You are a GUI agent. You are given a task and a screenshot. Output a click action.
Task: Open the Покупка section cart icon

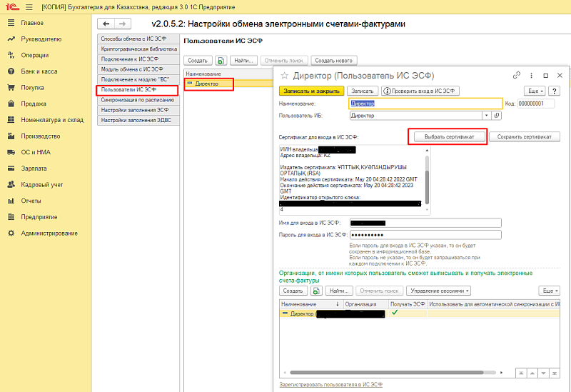(11, 87)
